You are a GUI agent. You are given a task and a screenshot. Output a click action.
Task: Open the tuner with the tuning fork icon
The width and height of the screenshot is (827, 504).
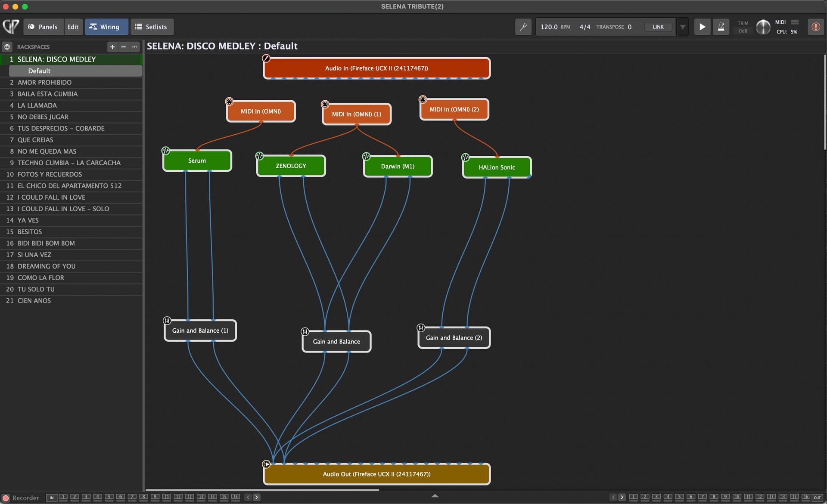pyautogui.click(x=523, y=27)
